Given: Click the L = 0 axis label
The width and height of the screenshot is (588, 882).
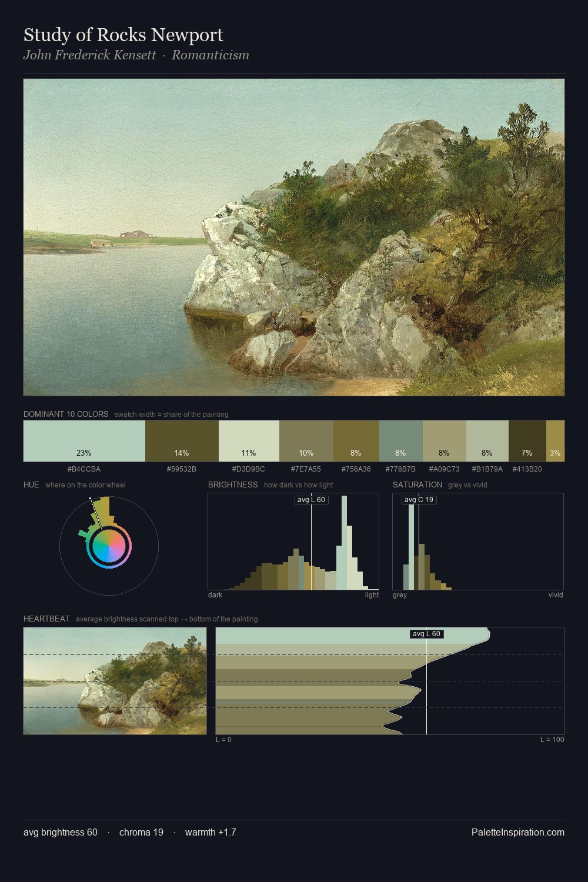Looking at the screenshot, I should (223, 740).
